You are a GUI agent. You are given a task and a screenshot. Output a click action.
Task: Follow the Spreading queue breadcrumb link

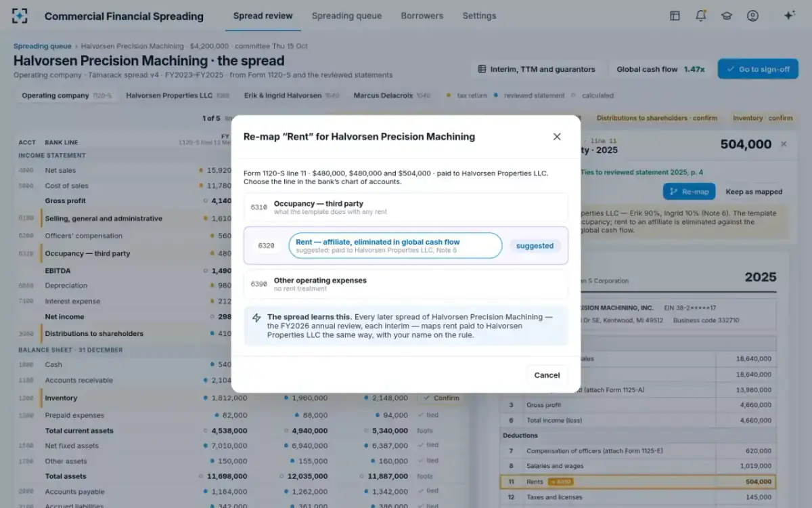[42, 46]
